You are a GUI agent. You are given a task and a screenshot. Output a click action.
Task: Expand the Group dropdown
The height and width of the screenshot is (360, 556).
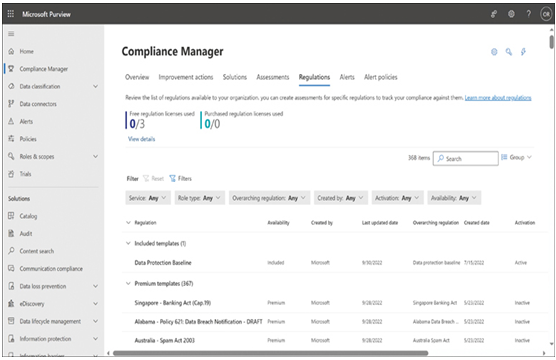pyautogui.click(x=516, y=157)
